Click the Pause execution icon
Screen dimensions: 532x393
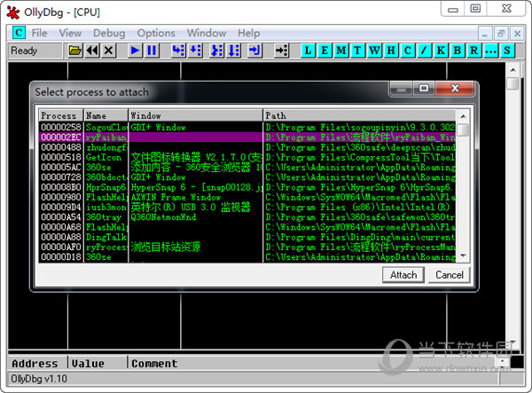tap(152, 51)
